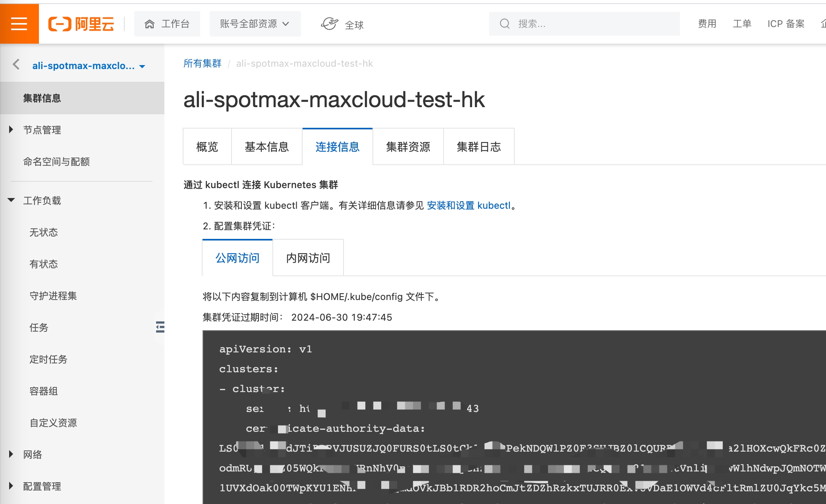Viewport: 826px width, 504px height.
Task: Open the 安装和设置 kubectl link
Action: pos(469,206)
